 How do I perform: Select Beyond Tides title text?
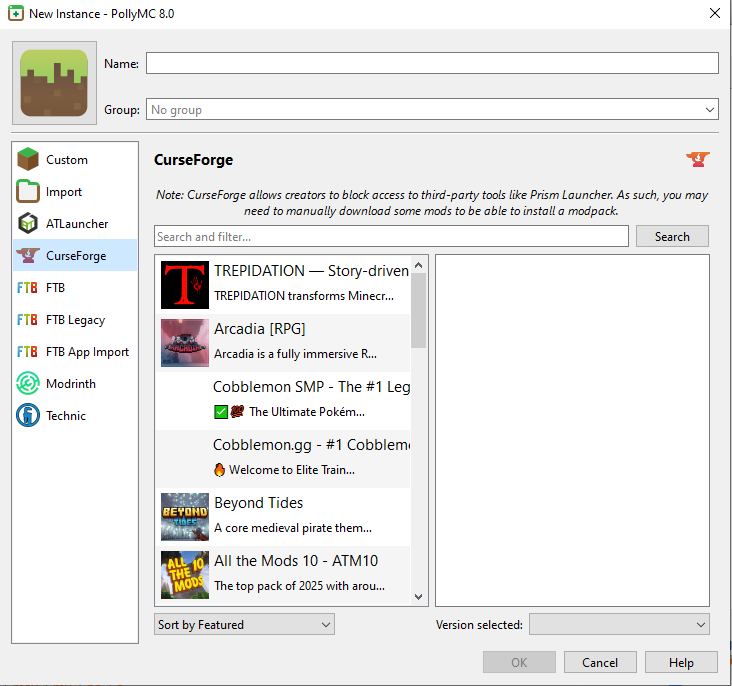[259, 502]
